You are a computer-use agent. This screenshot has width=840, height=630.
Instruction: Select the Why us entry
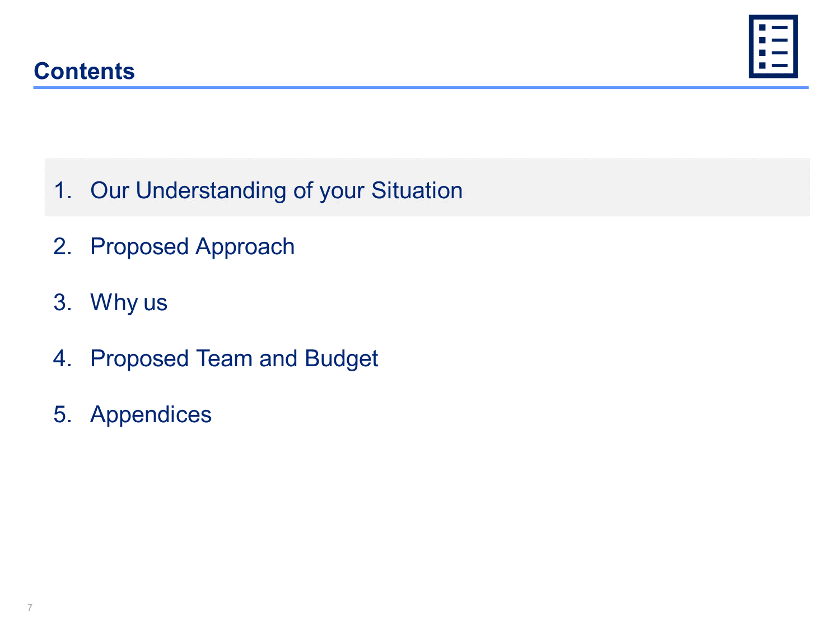pos(129,302)
